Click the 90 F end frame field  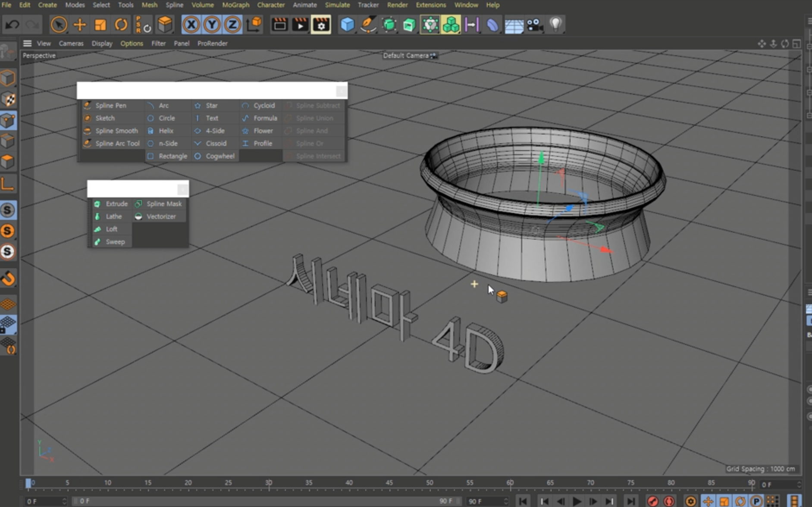click(x=486, y=501)
